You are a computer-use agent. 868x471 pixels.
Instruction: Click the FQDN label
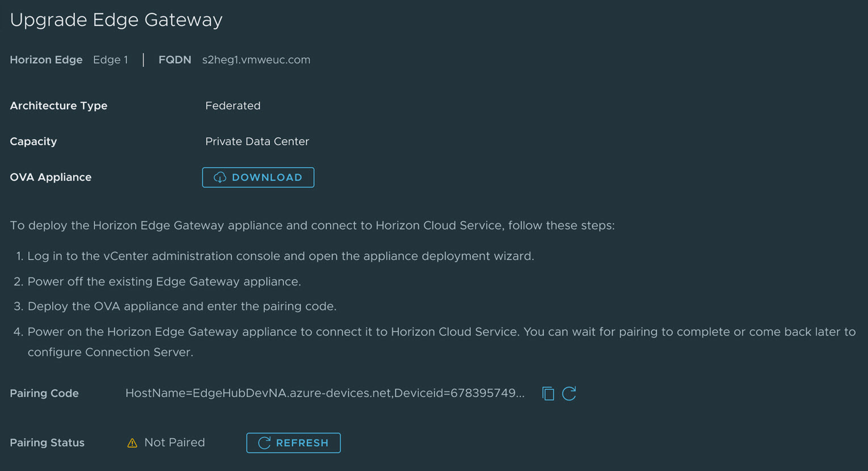(x=175, y=60)
